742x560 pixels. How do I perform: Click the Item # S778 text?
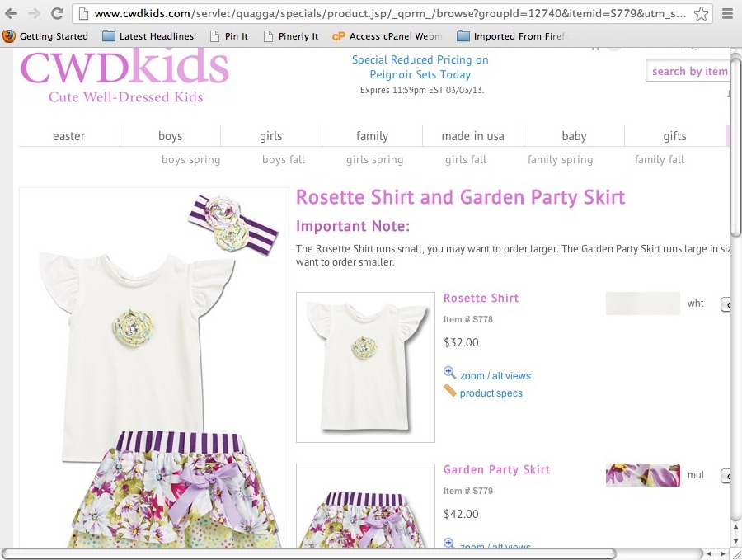[x=467, y=319]
